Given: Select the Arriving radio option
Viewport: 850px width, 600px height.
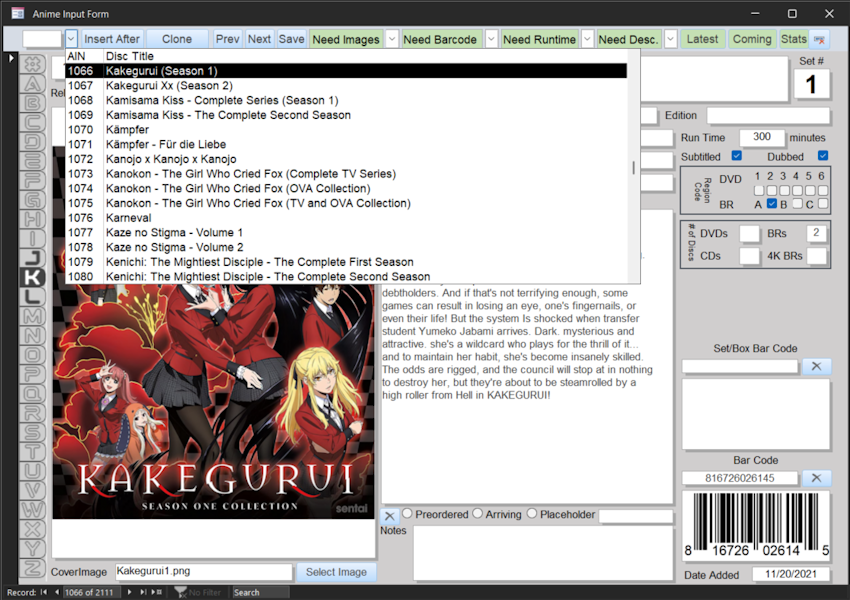Looking at the screenshot, I should pos(478,513).
